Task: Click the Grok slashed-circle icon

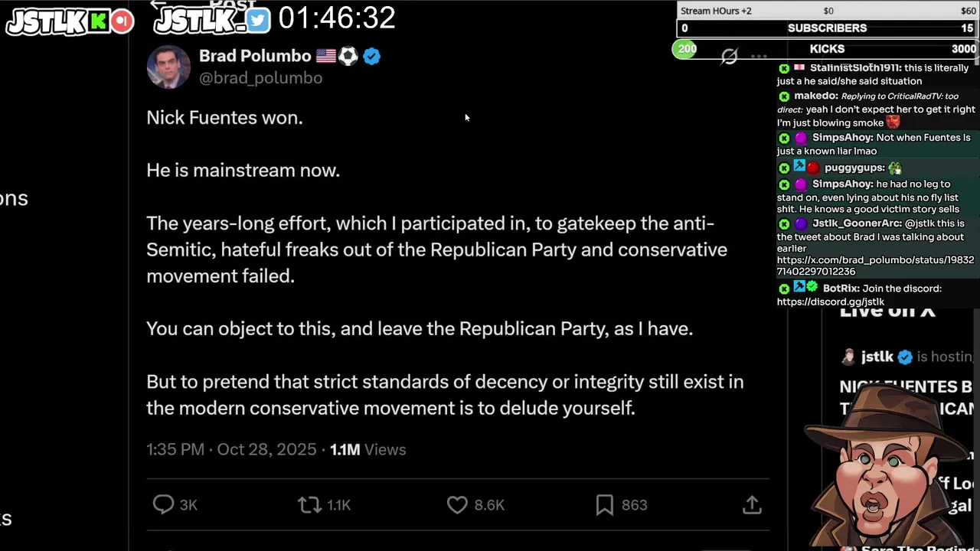Action: [x=729, y=56]
